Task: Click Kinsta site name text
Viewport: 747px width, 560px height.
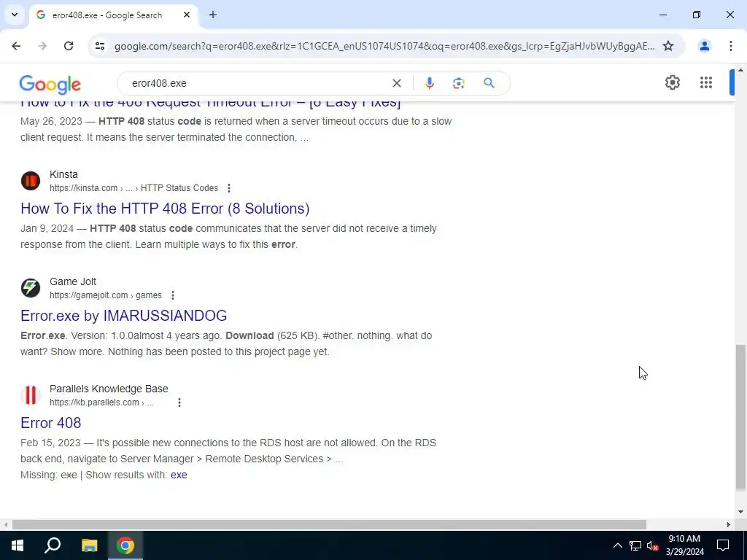Action: point(63,175)
